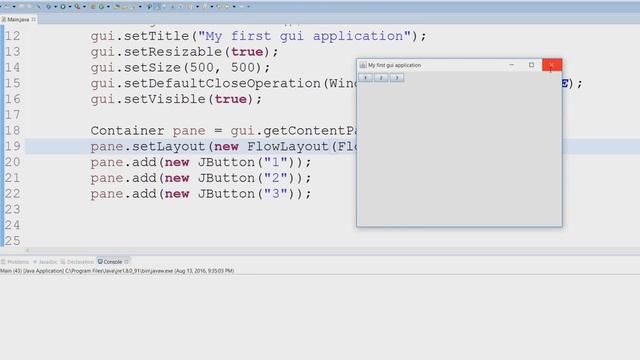Viewport: 640px width, 360px height.
Task: Open the New Java Class dropdown arrow
Action: [108, 7]
